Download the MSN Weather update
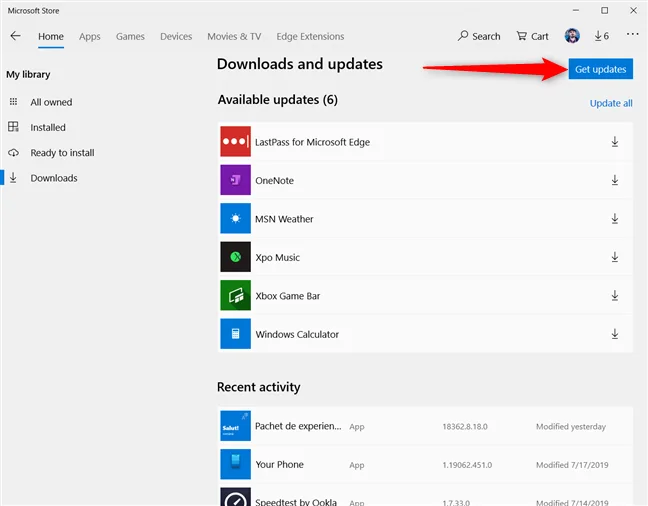Viewport: 648px width, 506px height. 615,219
